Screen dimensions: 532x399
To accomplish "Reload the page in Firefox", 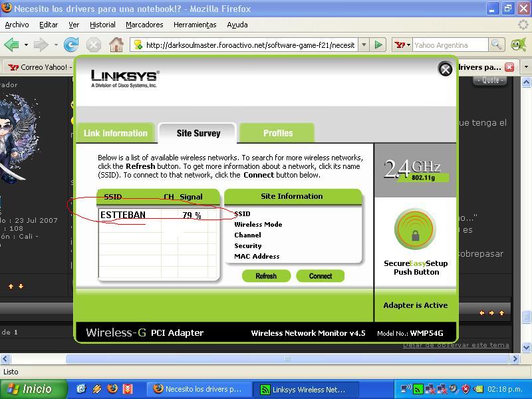I will 71,45.
